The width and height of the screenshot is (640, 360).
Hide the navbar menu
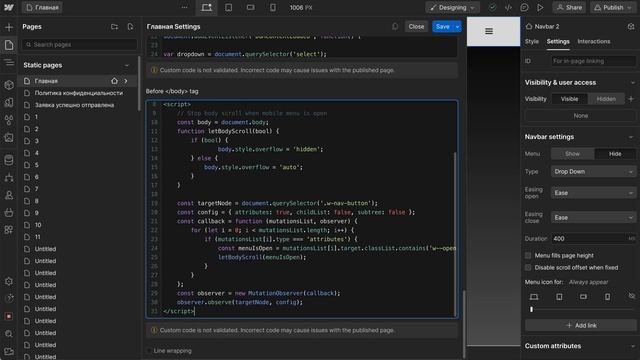click(x=615, y=154)
